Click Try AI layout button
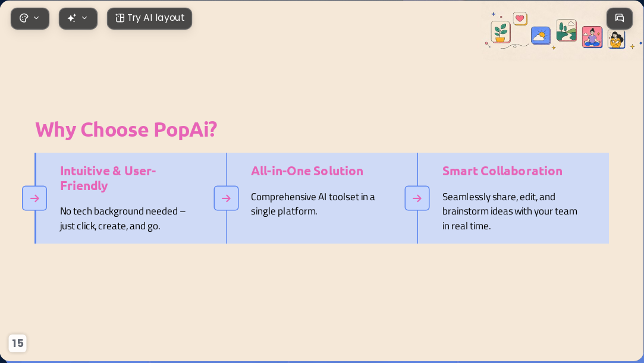Screen dimensions: 644x363 (149, 18)
